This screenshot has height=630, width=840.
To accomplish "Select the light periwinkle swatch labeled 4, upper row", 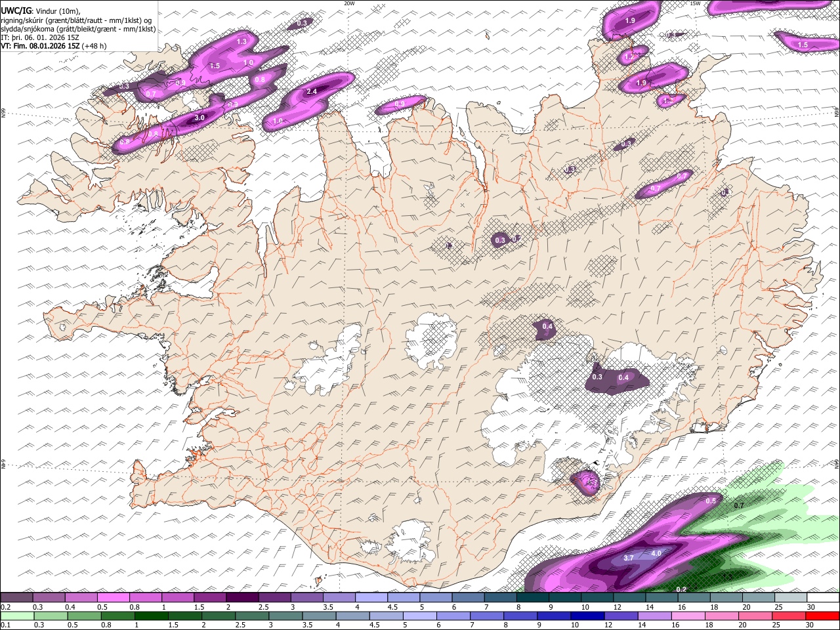I will [x=371, y=597].
